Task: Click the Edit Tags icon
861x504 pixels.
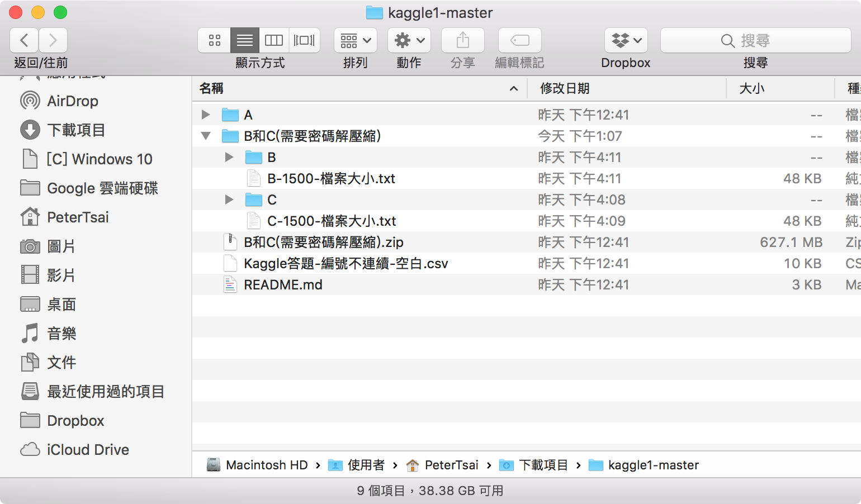Action: (x=519, y=40)
